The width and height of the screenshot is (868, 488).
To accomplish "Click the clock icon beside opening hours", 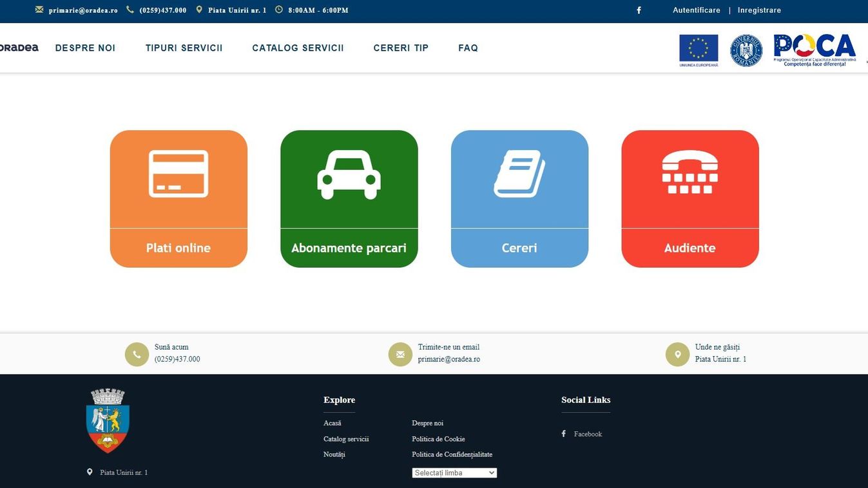I will pyautogui.click(x=279, y=10).
